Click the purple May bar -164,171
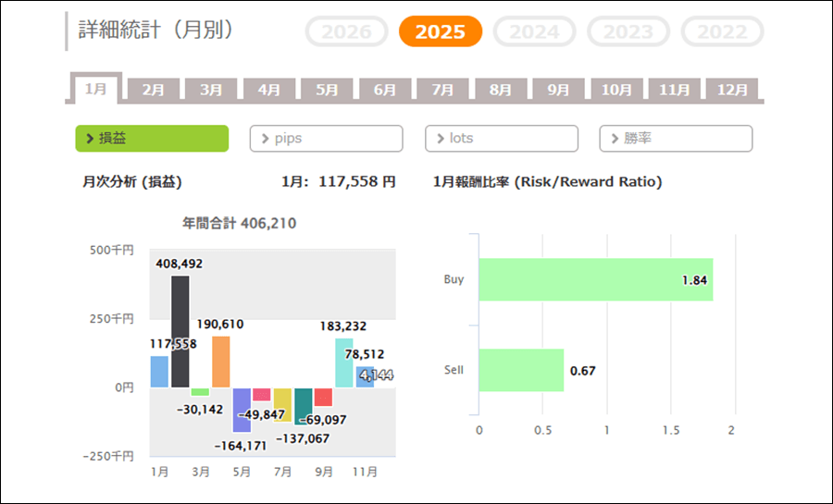 (242, 410)
